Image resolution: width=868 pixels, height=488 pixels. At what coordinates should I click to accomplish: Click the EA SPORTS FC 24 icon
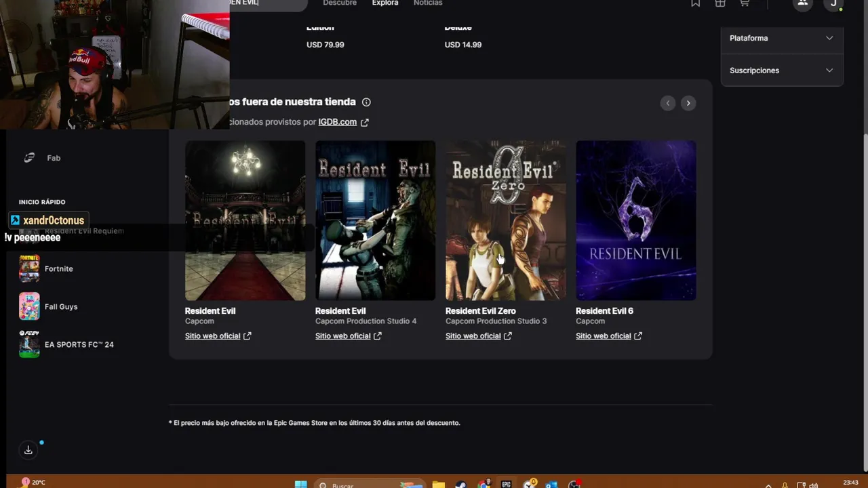pos(29,344)
